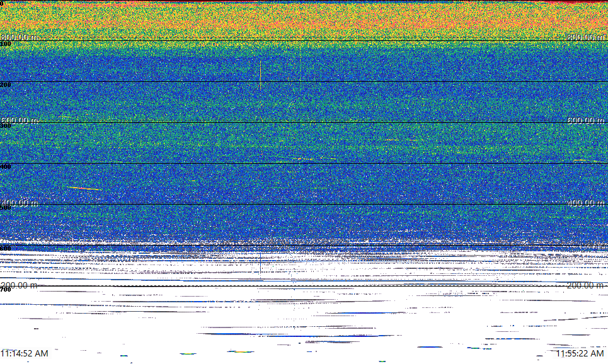Select the right-edge 800.00 m range label
This screenshot has width=608, height=364.
point(586,37)
